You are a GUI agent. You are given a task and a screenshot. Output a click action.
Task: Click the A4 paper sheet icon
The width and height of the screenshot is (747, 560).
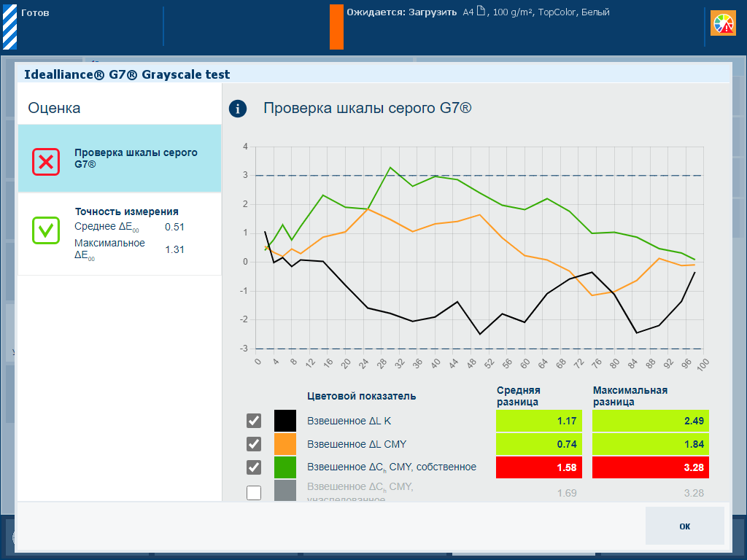(481, 11)
